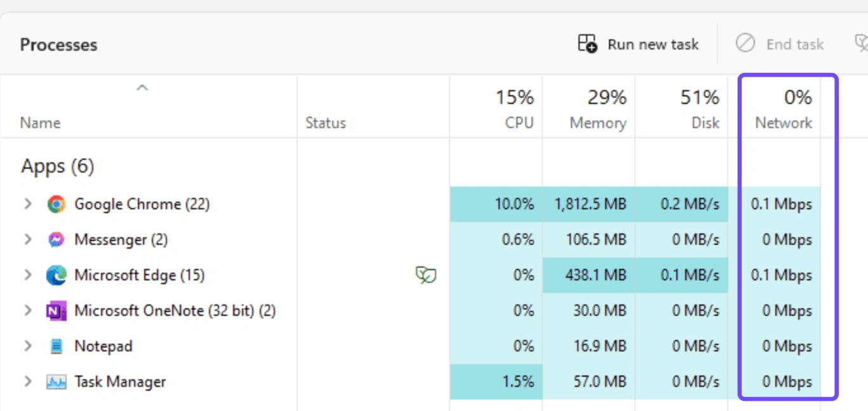Expand the Microsoft OneNote process group
The width and height of the screenshot is (868, 411).
click(27, 311)
